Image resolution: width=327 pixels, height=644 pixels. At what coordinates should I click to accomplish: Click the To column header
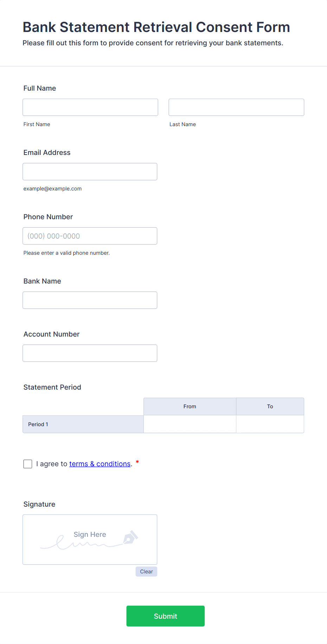coord(270,406)
